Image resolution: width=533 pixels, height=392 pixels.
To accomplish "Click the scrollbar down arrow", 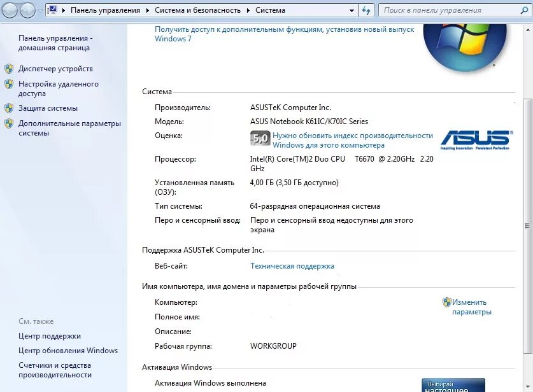I will pyautogui.click(x=527, y=386).
